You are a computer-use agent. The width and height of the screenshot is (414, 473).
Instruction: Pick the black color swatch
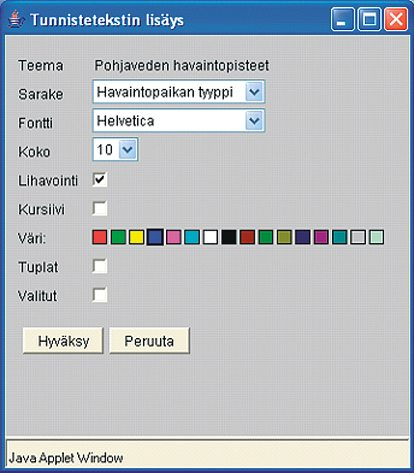[x=229, y=237]
